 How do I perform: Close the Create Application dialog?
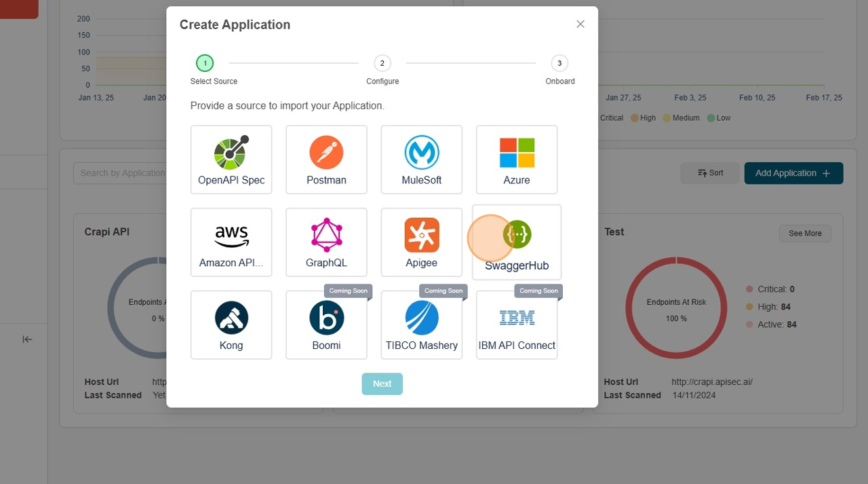pos(580,24)
